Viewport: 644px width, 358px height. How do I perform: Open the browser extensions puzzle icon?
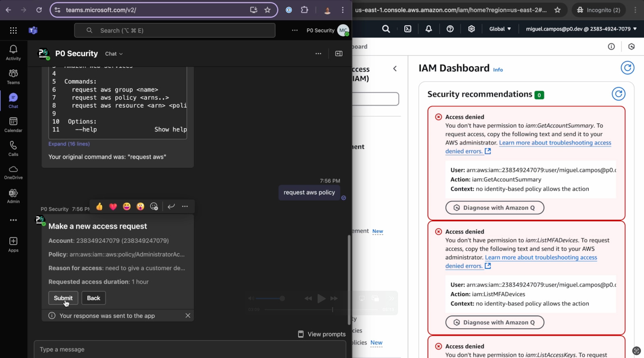[304, 10]
